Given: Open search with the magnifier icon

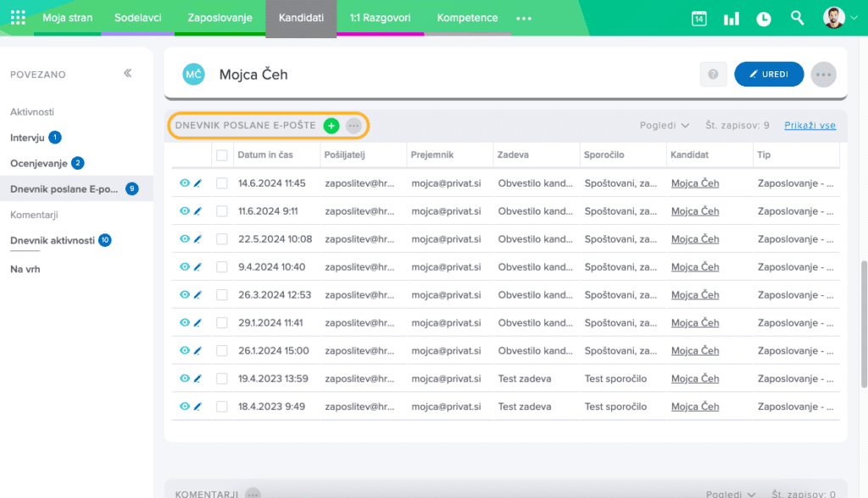Looking at the screenshot, I should (x=797, y=18).
